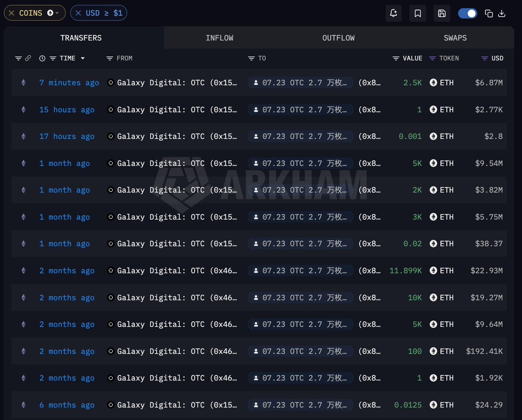Open the '6 months ago' transaction link
This screenshot has width=522, height=420.
pos(67,405)
